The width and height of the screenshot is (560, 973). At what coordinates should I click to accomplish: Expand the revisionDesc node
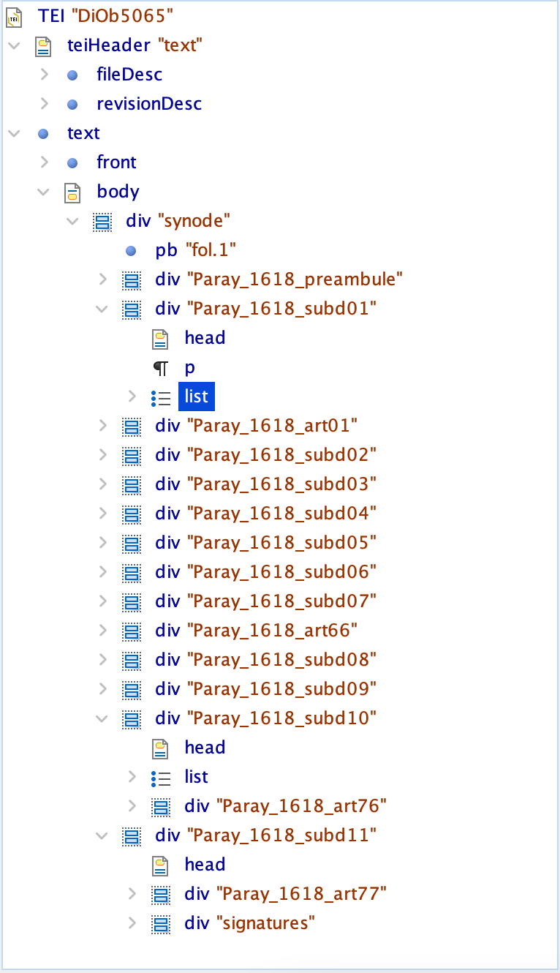point(44,104)
